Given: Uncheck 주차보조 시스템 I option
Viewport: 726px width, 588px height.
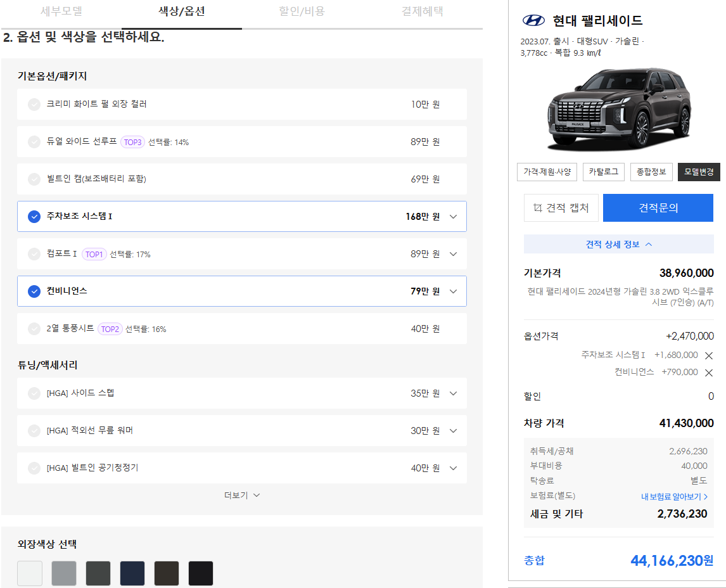Looking at the screenshot, I should (x=34, y=216).
